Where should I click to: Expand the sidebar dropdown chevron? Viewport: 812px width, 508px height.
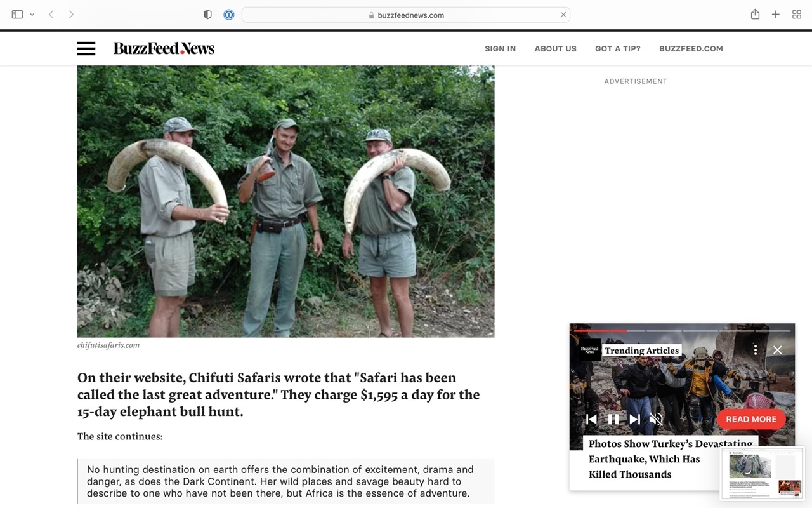click(32, 15)
